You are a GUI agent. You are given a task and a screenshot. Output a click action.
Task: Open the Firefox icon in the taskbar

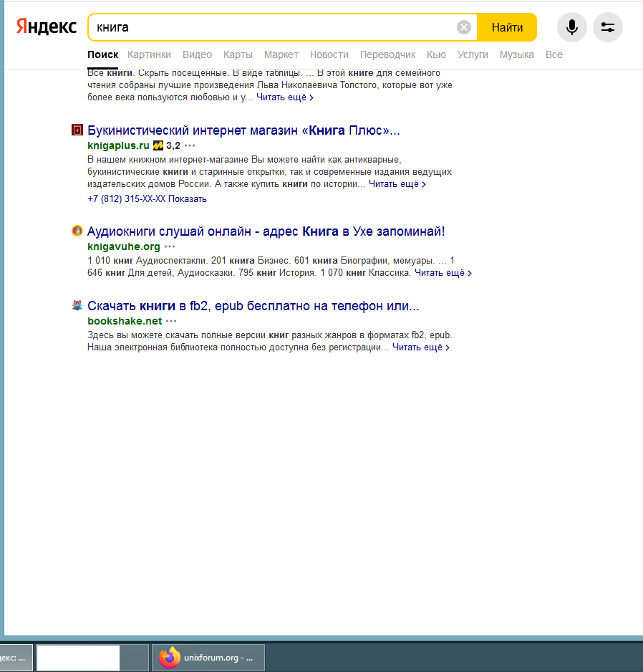pyautogui.click(x=170, y=657)
